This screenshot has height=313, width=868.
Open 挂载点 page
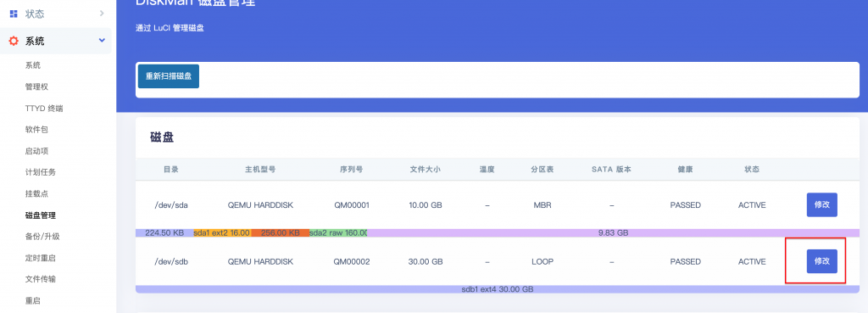[x=37, y=194]
